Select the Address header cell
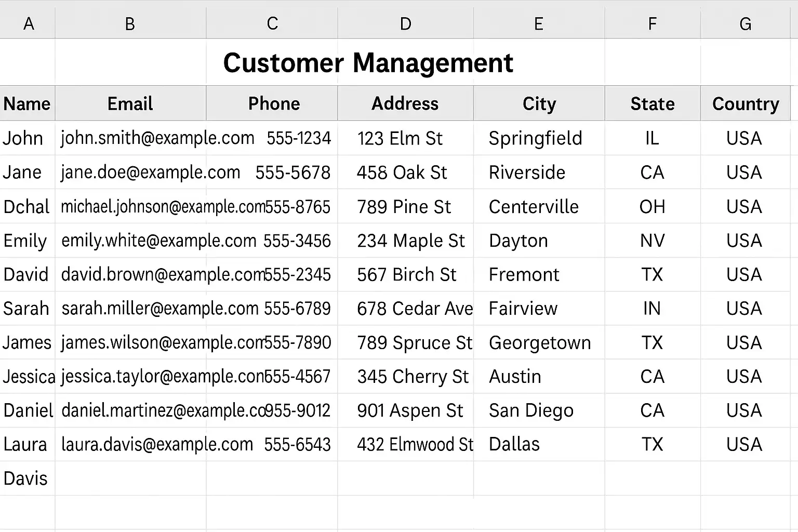Viewport: 798px width, 532px height. 405,104
